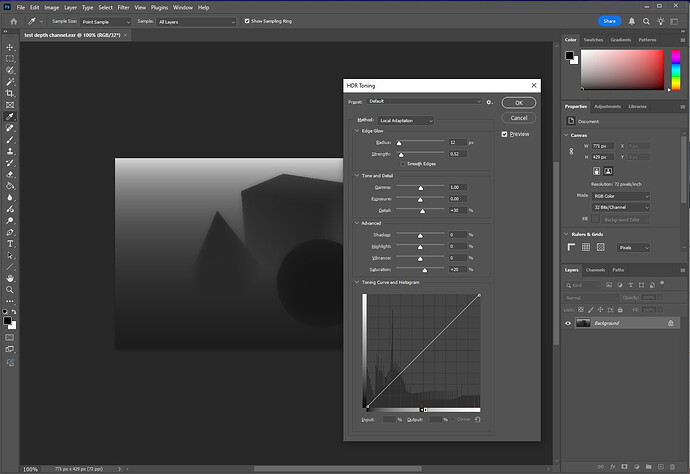
Task: Click the Background layer thumbnail
Action: tap(583, 323)
